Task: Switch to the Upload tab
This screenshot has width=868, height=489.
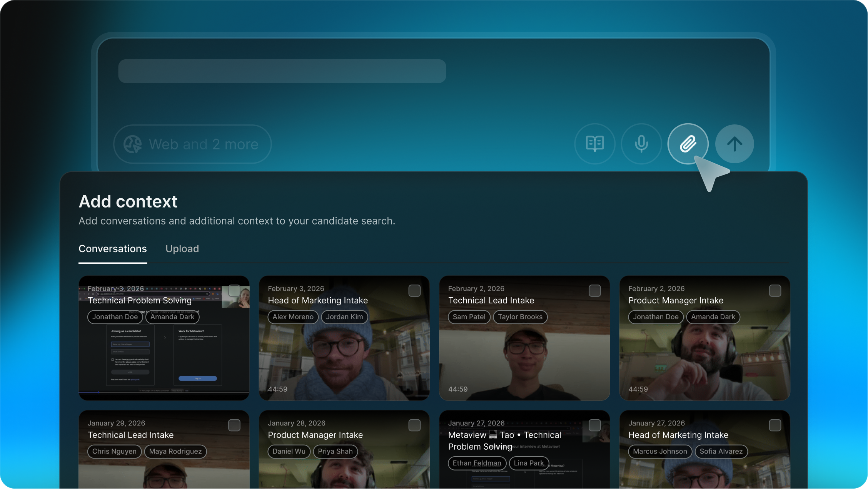Action: tap(182, 249)
